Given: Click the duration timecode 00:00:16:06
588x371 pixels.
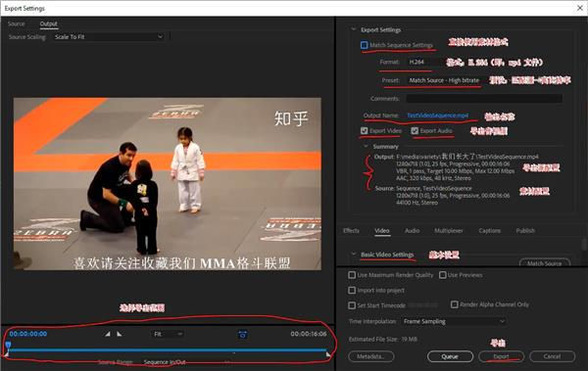Looking at the screenshot, I should (x=309, y=334).
